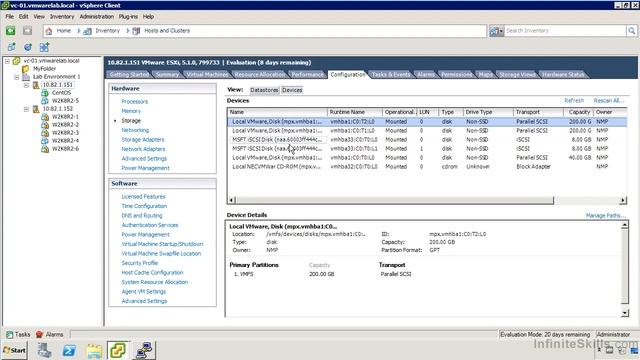Click the Home icon in breadcrumb
640x360 pixels.
[x=49, y=31]
